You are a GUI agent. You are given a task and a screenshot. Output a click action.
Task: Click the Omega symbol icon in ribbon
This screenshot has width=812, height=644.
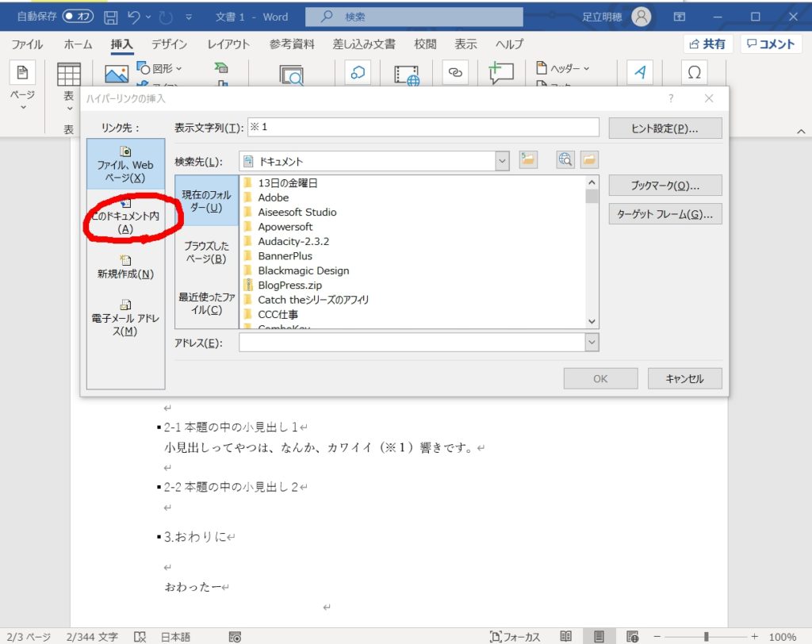click(x=694, y=73)
